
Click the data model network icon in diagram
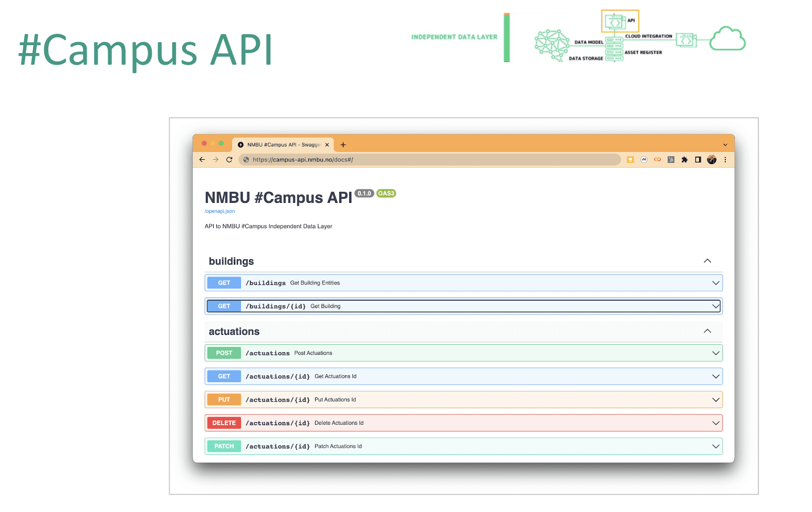point(552,45)
